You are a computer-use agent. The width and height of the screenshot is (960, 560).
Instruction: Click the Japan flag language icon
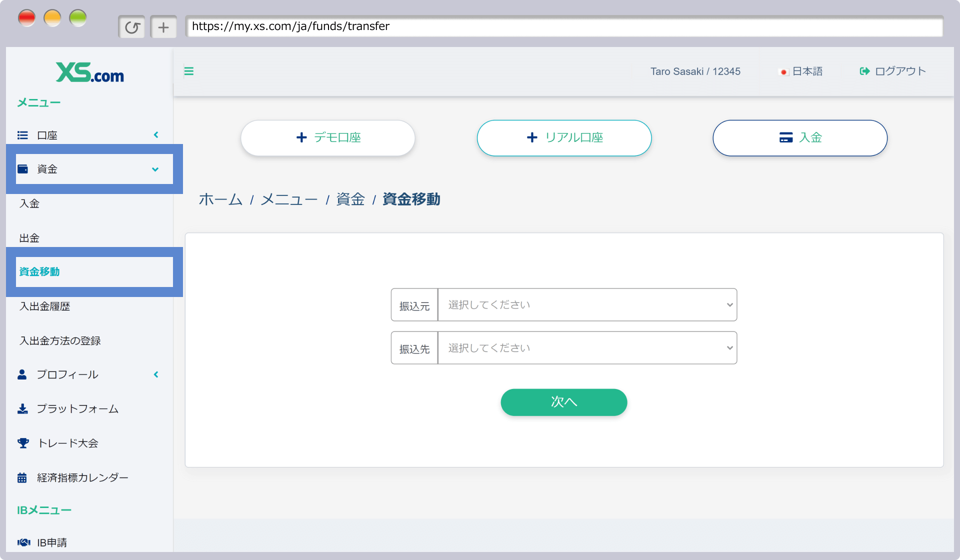coord(783,72)
